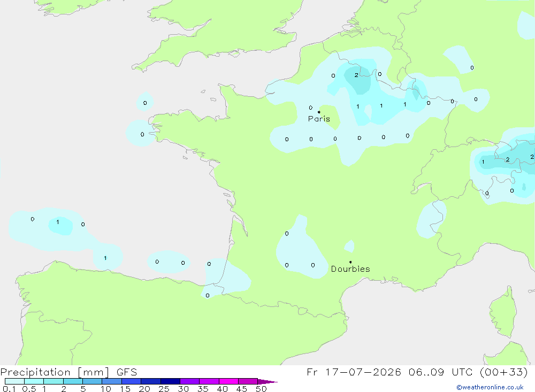Click the Paris location dot marker
Viewport: 535px width, 392px height.
pos(319,112)
